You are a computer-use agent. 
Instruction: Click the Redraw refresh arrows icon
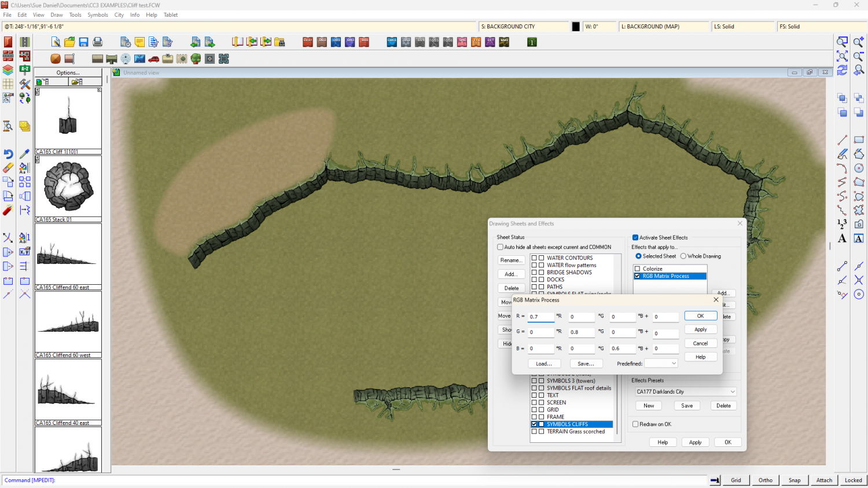842,70
